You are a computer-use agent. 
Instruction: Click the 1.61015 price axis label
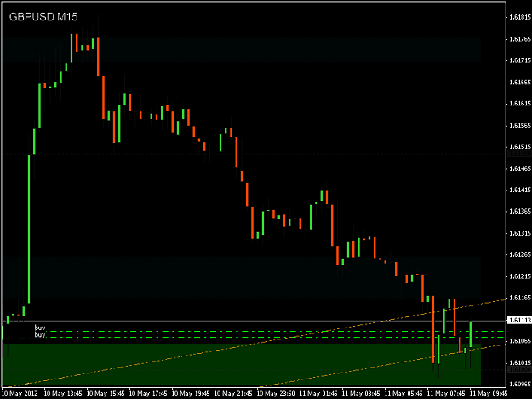point(520,362)
